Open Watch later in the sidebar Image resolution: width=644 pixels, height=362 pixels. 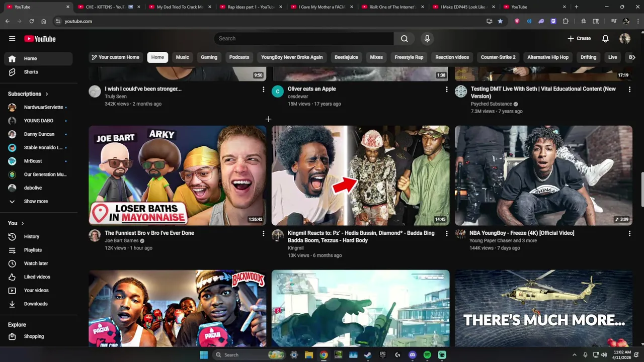pyautogui.click(x=38, y=263)
